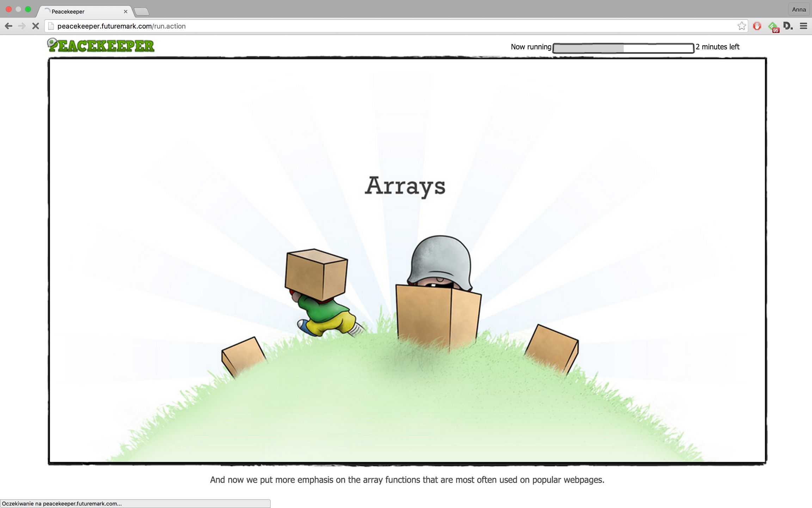Screen dimensions: 812x508
Task: Select the Peacekeeper browser tab
Action: [85, 12]
